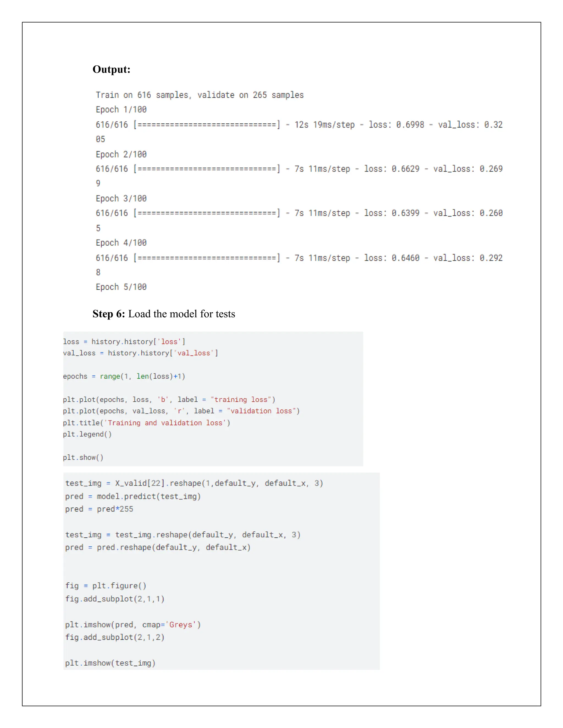Click the 'loss: 0.6399' value
Screen dimensions: 563x728
click(x=391, y=213)
